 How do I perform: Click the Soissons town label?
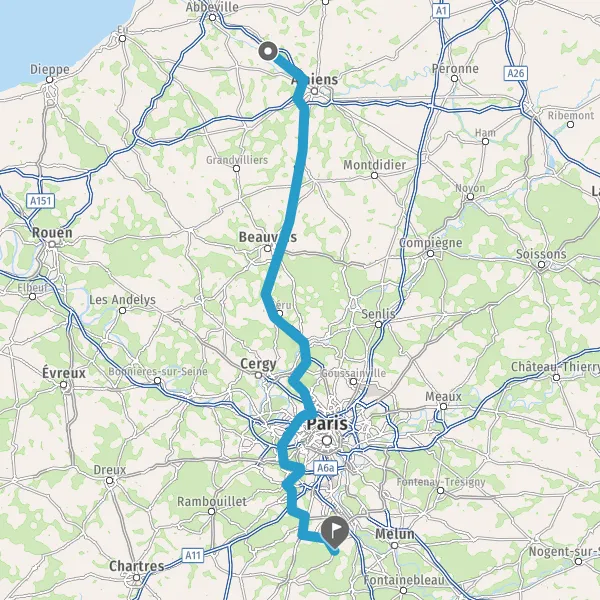(x=541, y=254)
